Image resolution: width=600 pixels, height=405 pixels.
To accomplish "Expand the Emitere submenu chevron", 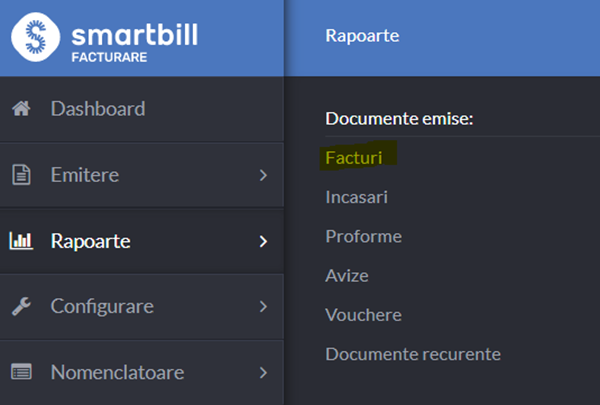I will (263, 175).
